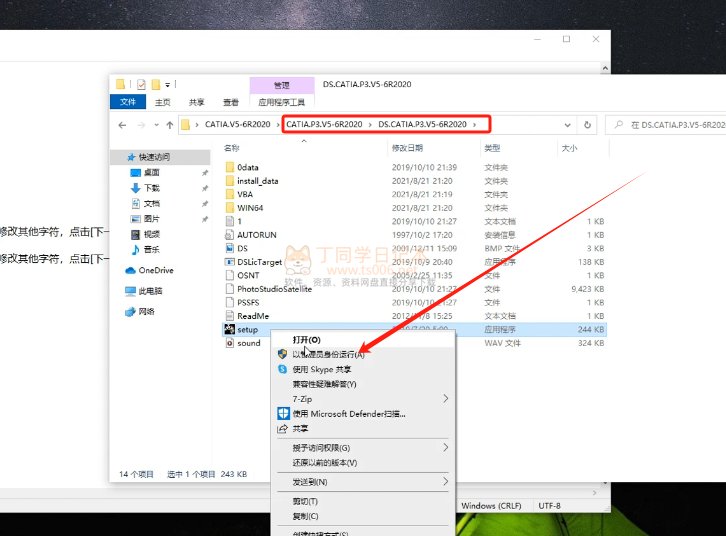Image resolution: width=726 pixels, height=536 pixels.
Task: Click the sort indicator above the name column
Action: 304,141
